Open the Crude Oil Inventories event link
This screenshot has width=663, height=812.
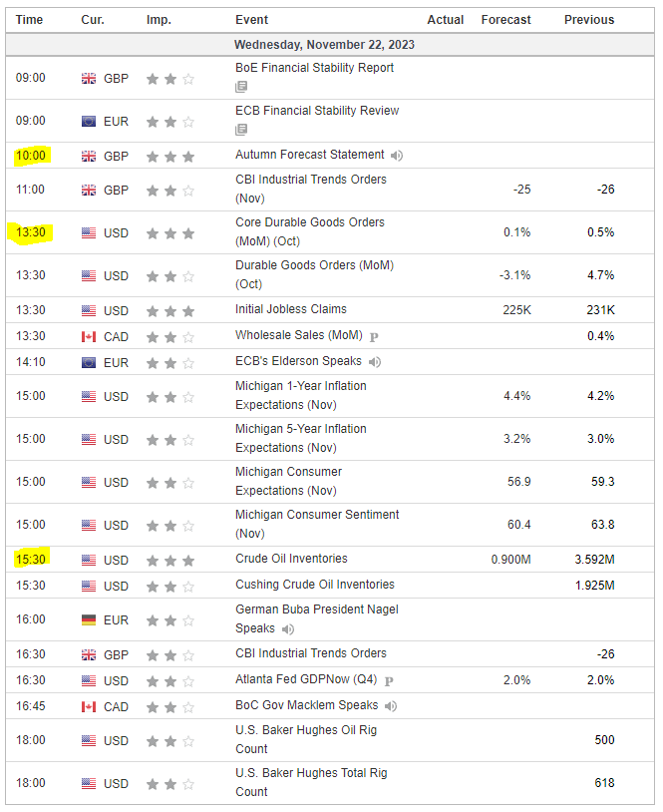(291, 559)
